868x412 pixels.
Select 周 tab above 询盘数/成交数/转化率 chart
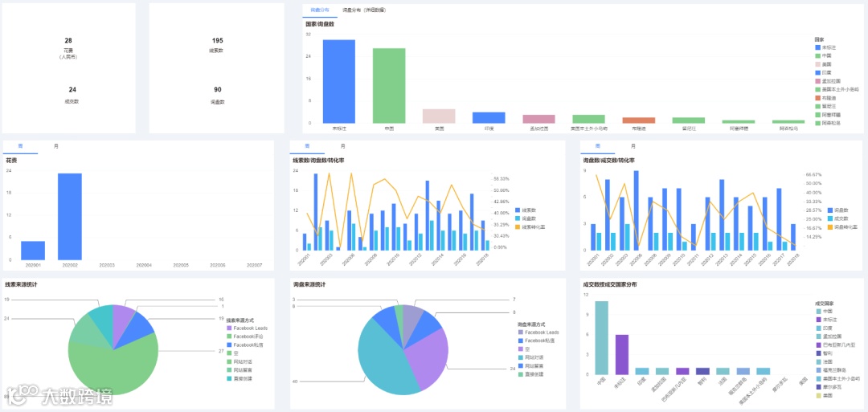tap(598, 146)
